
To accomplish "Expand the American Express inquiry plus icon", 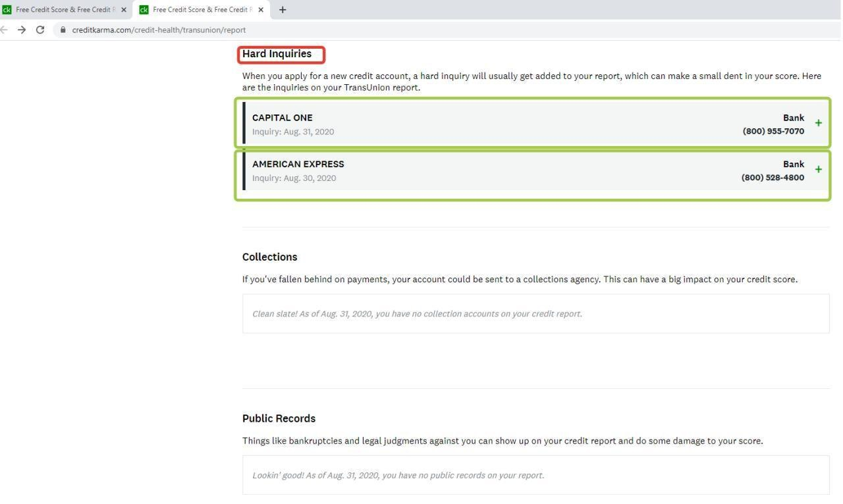I will click(x=819, y=169).
